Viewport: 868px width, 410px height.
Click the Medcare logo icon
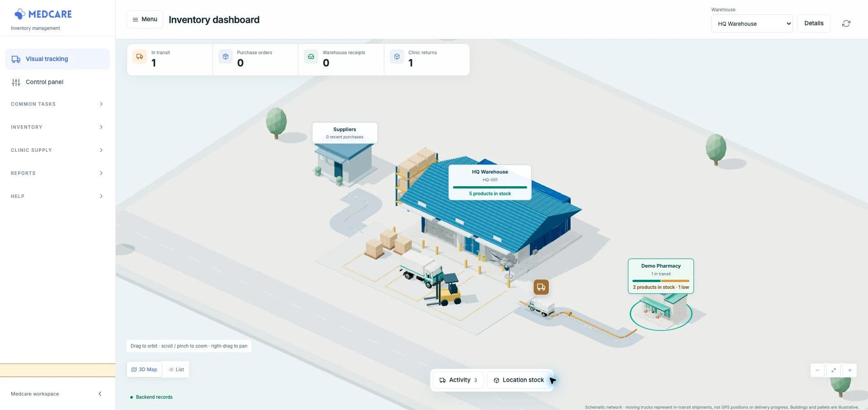tap(19, 14)
